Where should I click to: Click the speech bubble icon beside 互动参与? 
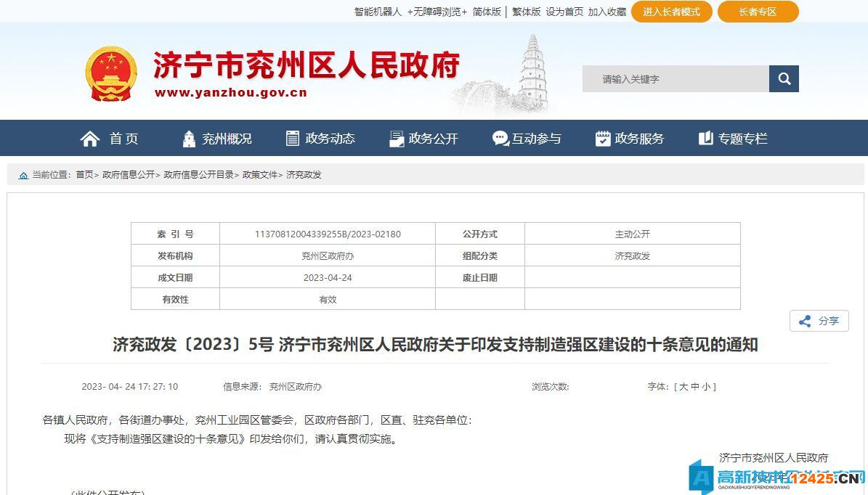pos(500,138)
